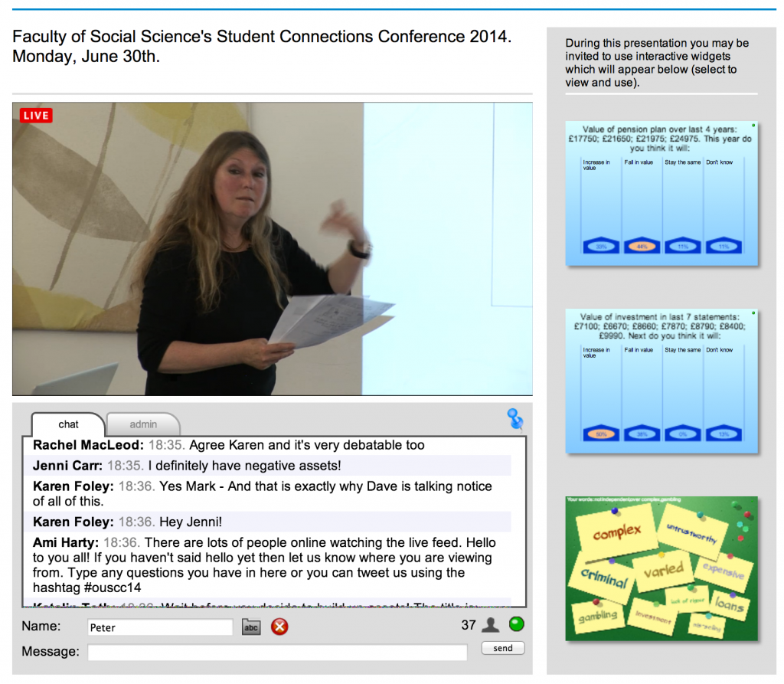Screen dimensions: 784x684
Task: Pin the chat panel with the blue pushpin
Action: tap(514, 419)
